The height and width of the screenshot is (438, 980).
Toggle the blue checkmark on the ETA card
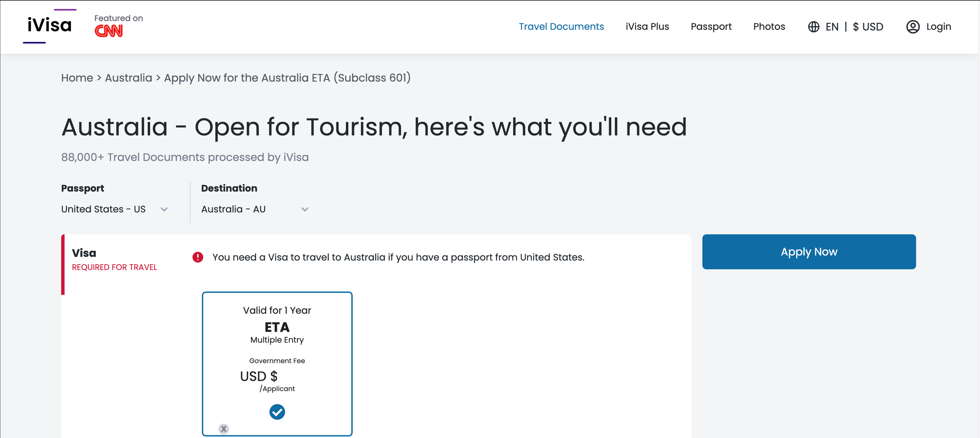(277, 412)
